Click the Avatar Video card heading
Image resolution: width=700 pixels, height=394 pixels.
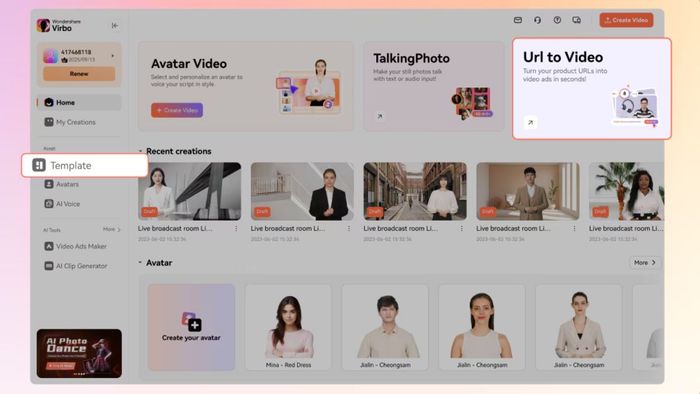(189, 64)
